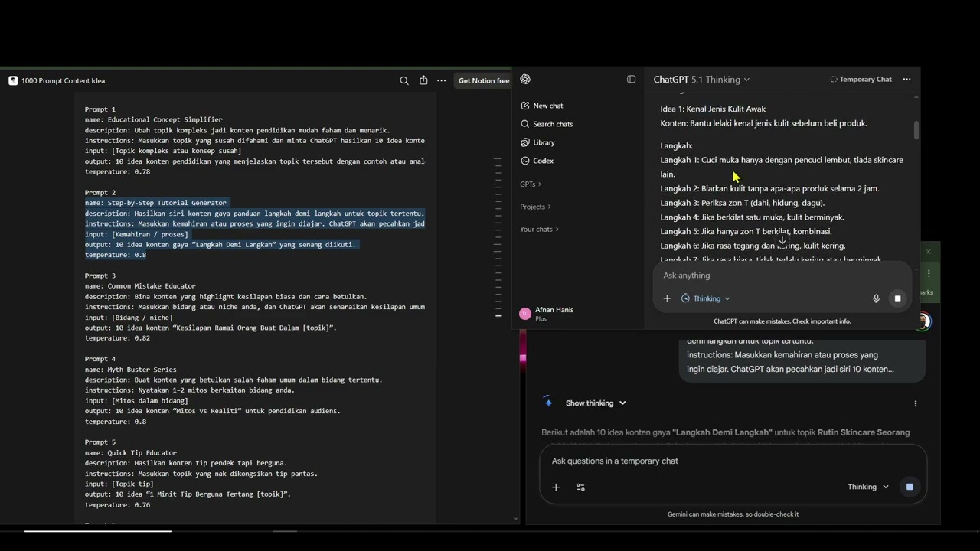Click the Gemini sparkle icon
This screenshot has height=551, width=980.
tap(548, 403)
